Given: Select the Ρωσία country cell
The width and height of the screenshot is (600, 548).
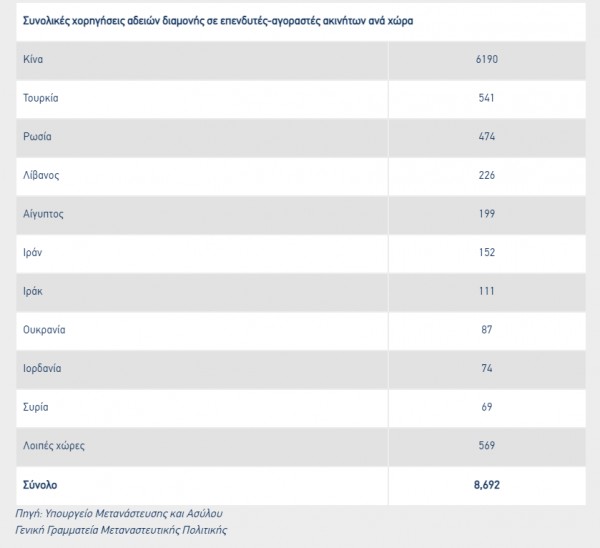Looking at the screenshot, I should pos(36,136).
